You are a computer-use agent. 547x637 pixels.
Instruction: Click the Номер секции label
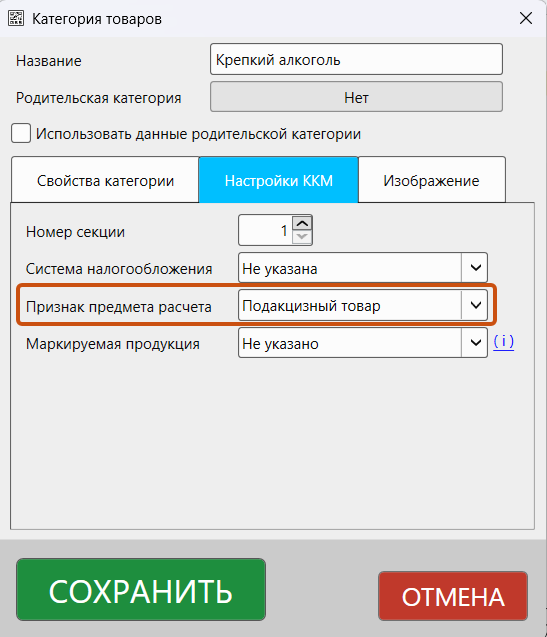[75, 232]
